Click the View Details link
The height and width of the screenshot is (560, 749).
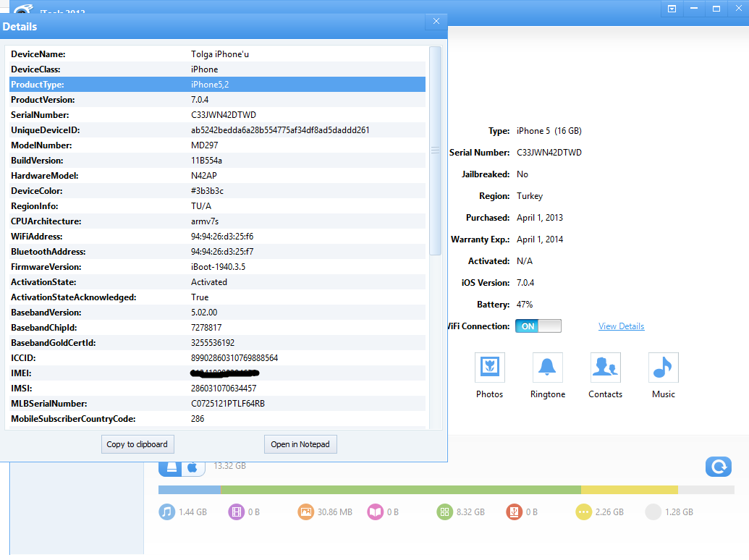tap(621, 326)
